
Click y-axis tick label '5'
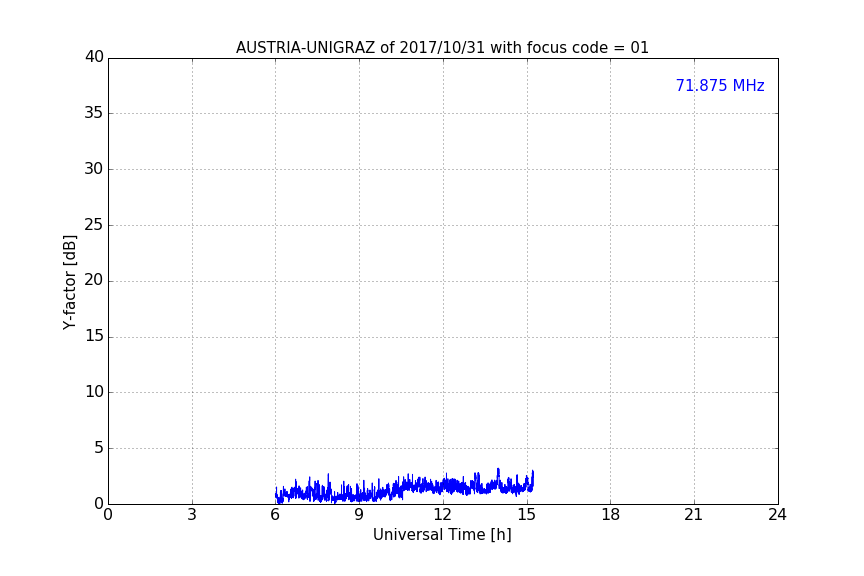99,448
